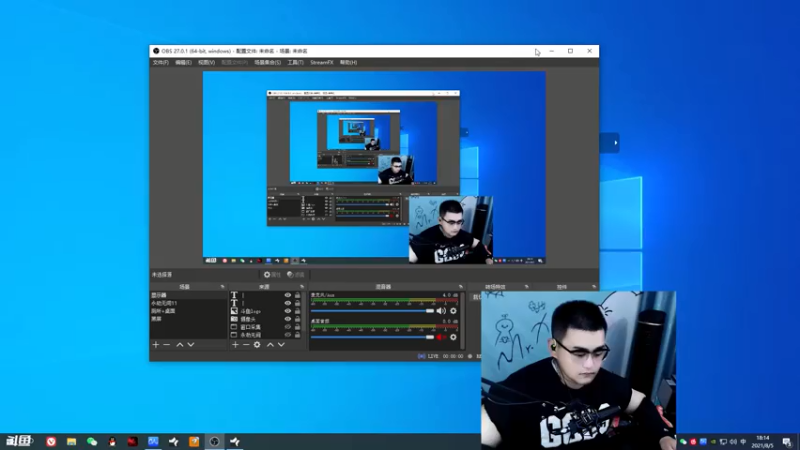Remove the selected scene with the minus icon
Image resolution: width=800 pixels, height=450 pixels.
[x=166, y=345]
